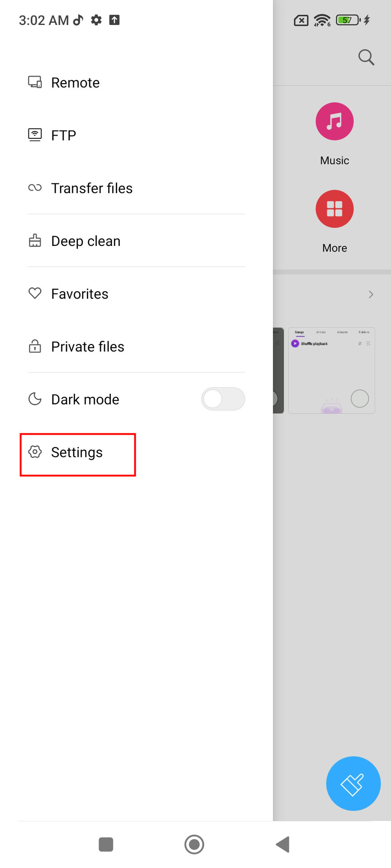The image size is (391, 868).
Task: Open the More categories icon
Action: click(334, 209)
